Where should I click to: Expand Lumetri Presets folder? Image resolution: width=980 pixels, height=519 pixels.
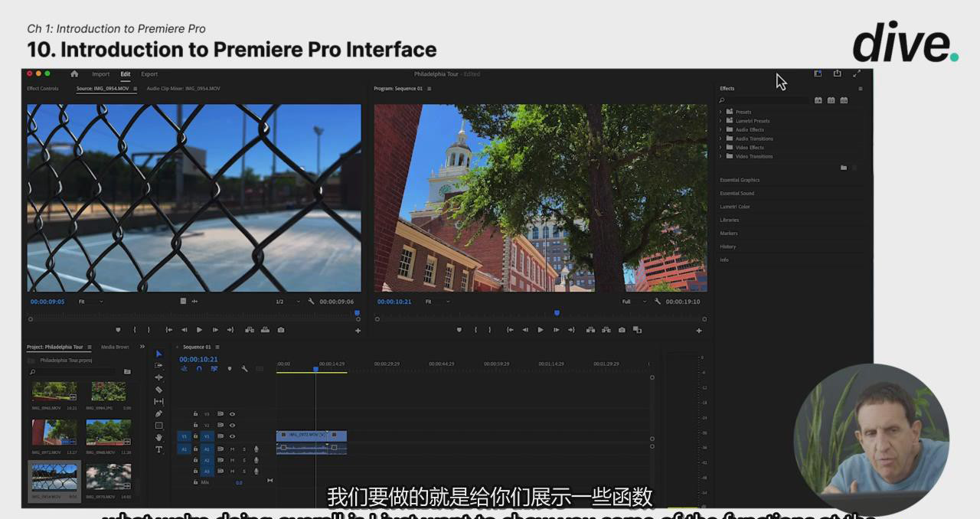[x=721, y=121]
